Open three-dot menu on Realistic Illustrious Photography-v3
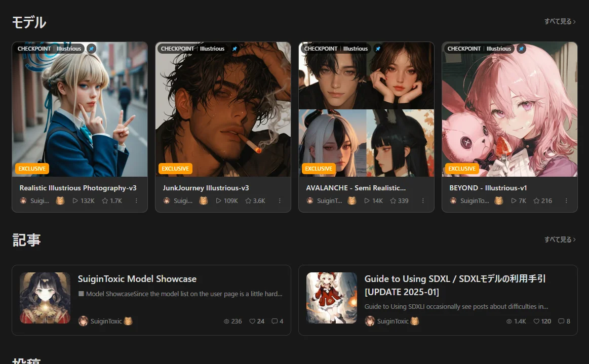The width and height of the screenshot is (589, 364). click(136, 201)
